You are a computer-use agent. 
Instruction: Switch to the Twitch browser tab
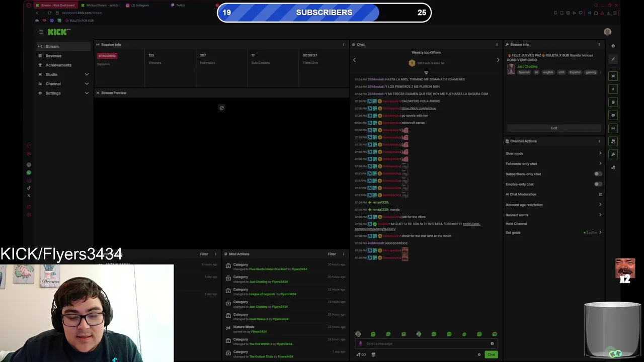point(180,5)
